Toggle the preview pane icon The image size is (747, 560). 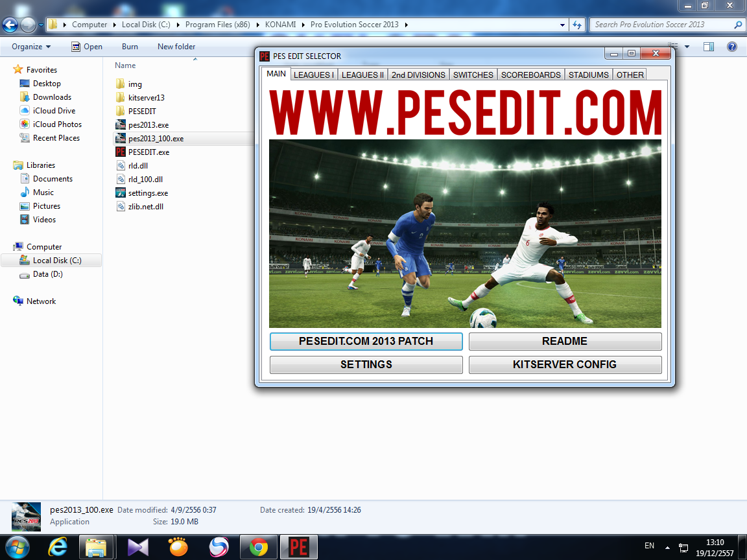pos(708,47)
